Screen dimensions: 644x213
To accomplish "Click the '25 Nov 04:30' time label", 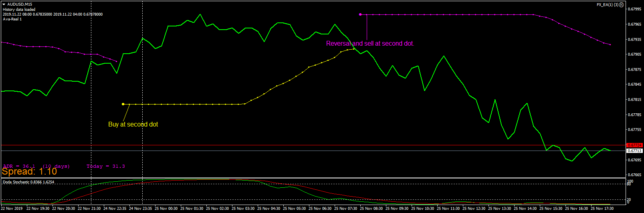I will click(x=269, y=208).
